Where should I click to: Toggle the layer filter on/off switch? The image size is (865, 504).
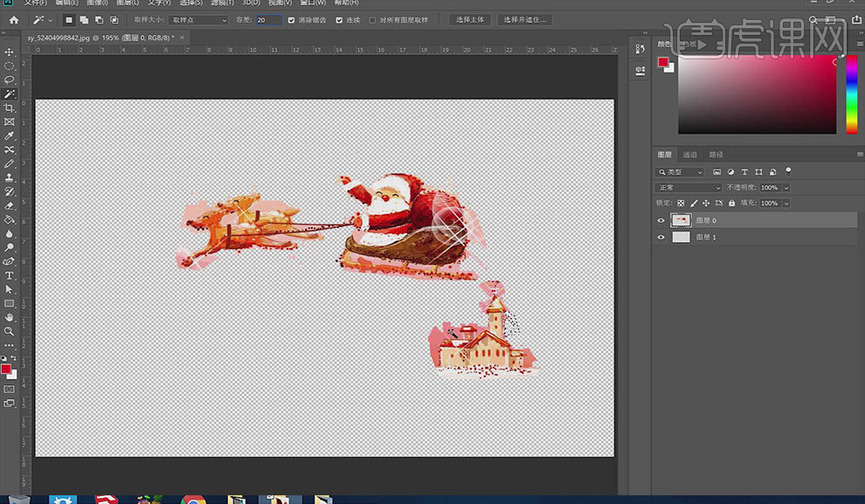pyautogui.click(x=788, y=171)
